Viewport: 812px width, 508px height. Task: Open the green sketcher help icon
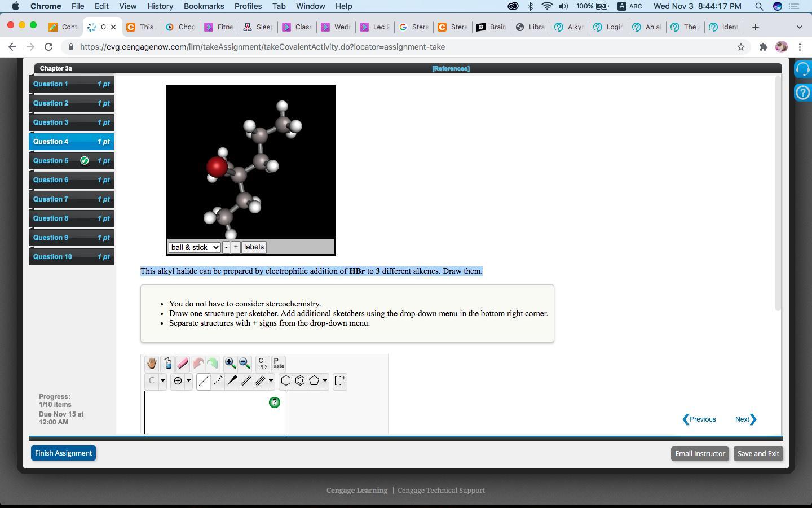(x=275, y=402)
